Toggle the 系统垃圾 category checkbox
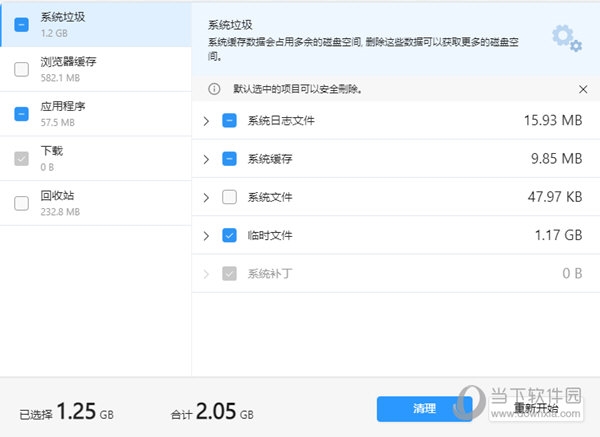The image size is (600, 437). tap(21, 25)
